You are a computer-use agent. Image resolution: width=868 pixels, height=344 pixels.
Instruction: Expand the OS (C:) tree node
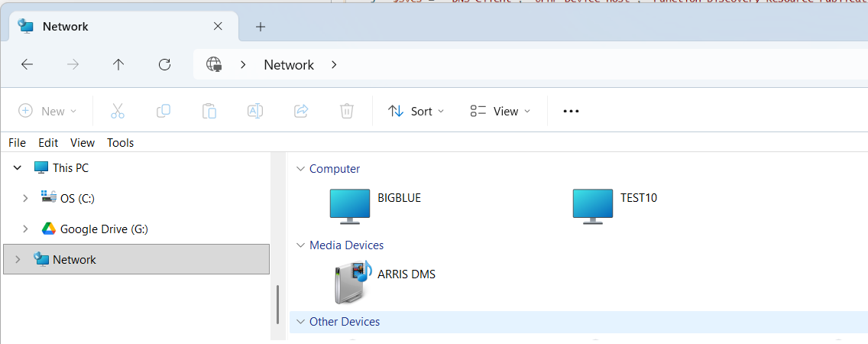pos(25,198)
